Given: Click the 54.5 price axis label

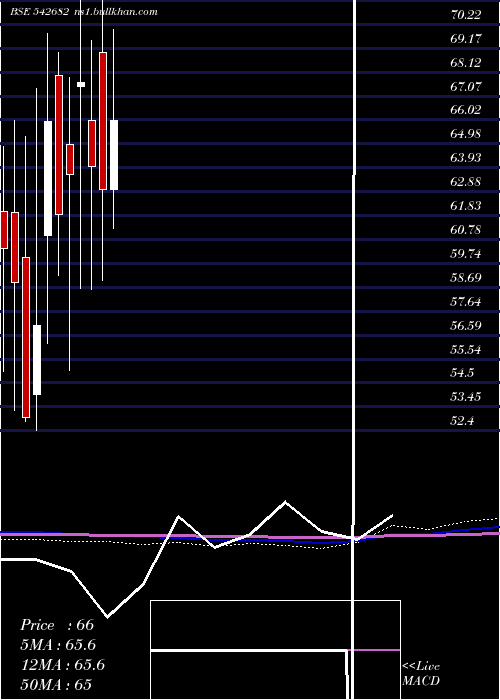Looking at the screenshot, I should coord(462,373).
